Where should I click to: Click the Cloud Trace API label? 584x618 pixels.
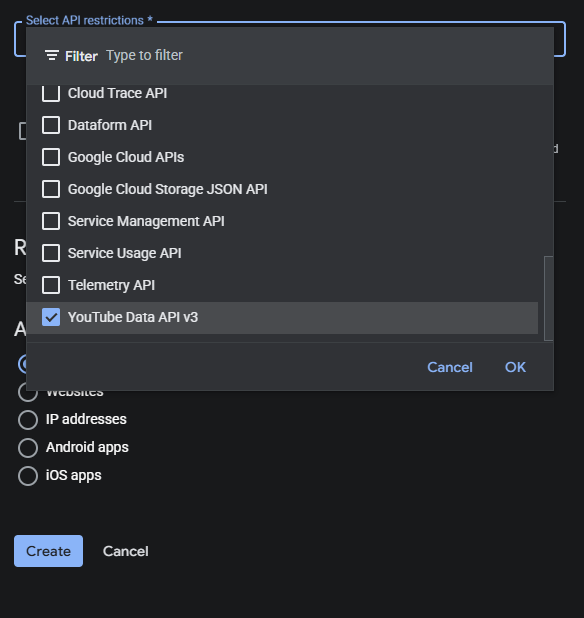tap(117, 93)
